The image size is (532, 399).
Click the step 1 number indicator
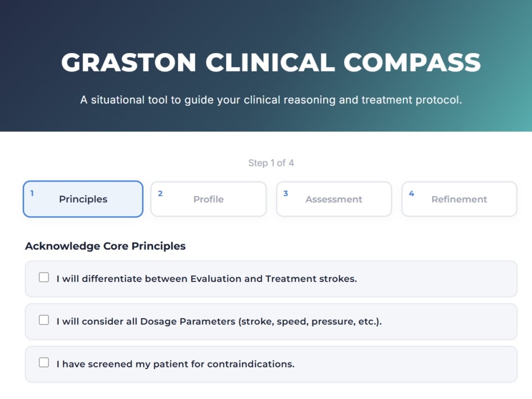click(32, 193)
